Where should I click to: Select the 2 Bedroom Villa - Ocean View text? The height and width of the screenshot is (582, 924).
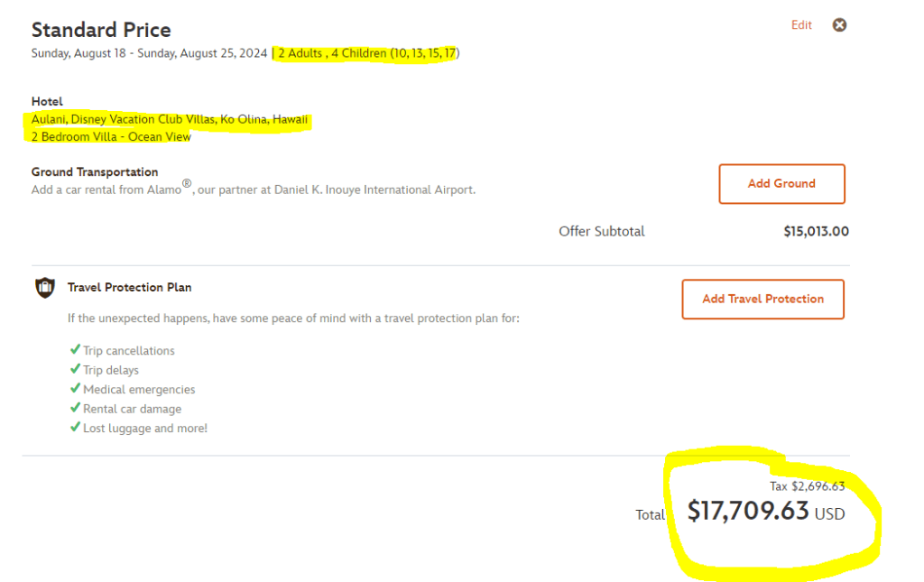(111, 137)
